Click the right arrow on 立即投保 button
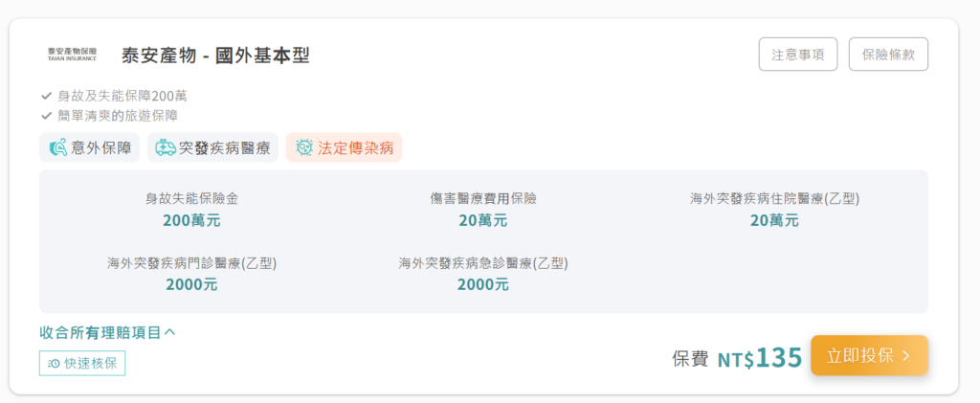 [x=906, y=356]
